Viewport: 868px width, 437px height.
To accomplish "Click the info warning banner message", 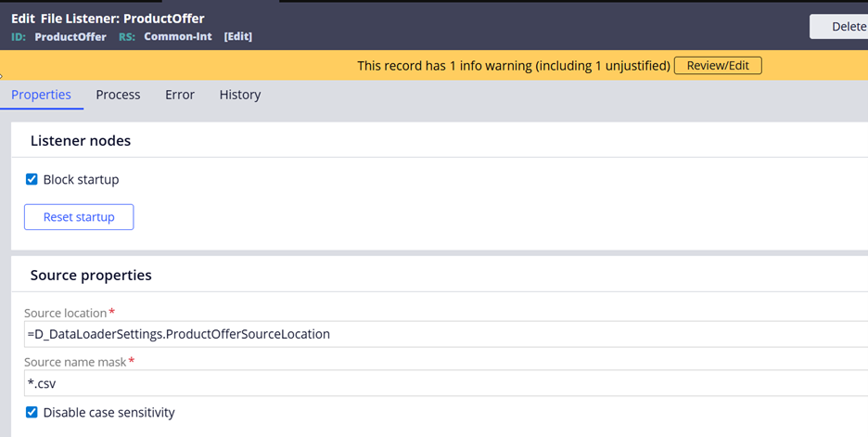I will tap(513, 66).
